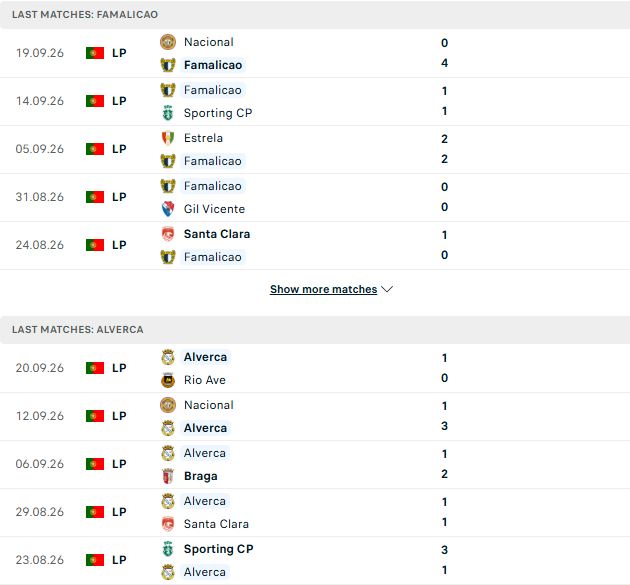Click Santa Clara crest in 24.08.26 match

(x=168, y=234)
